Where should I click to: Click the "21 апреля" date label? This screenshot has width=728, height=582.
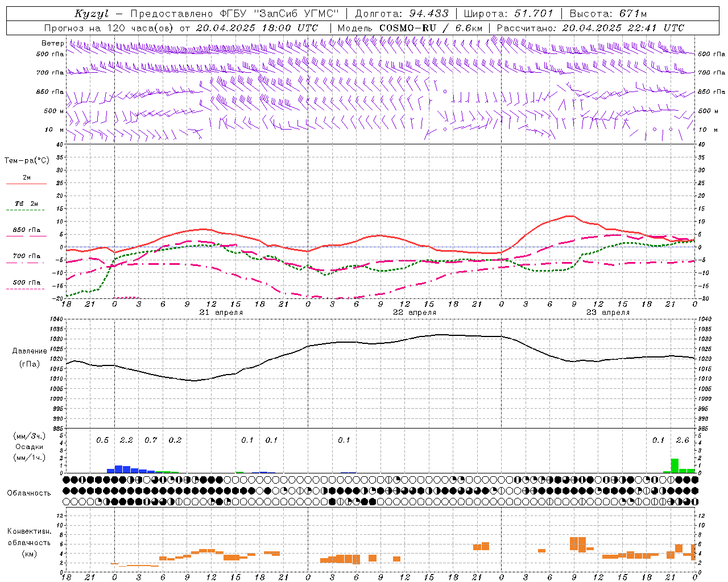pyautogui.click(x=221, y=313)
